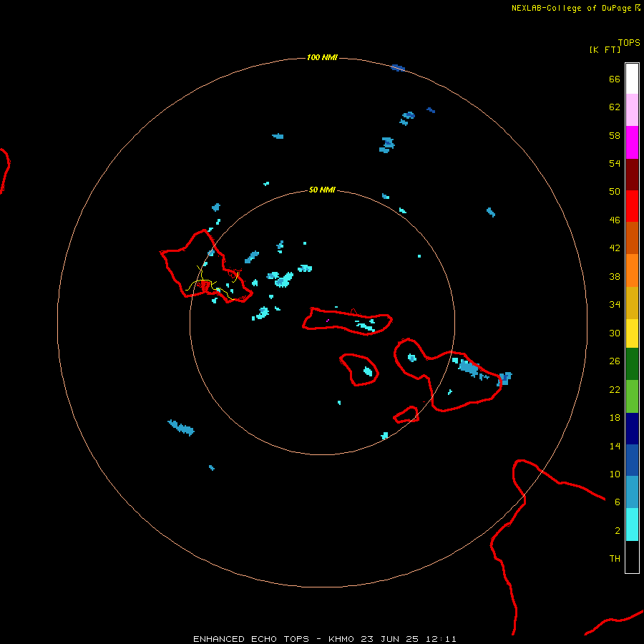The height and width of the screenshot is (644, 644).
Task: Click the 62 legend value
Action: [x=615, y=107]
